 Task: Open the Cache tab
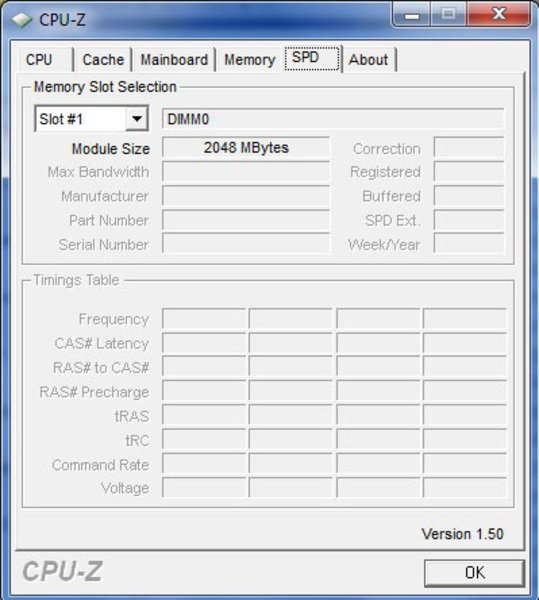[x=103, y=60]
